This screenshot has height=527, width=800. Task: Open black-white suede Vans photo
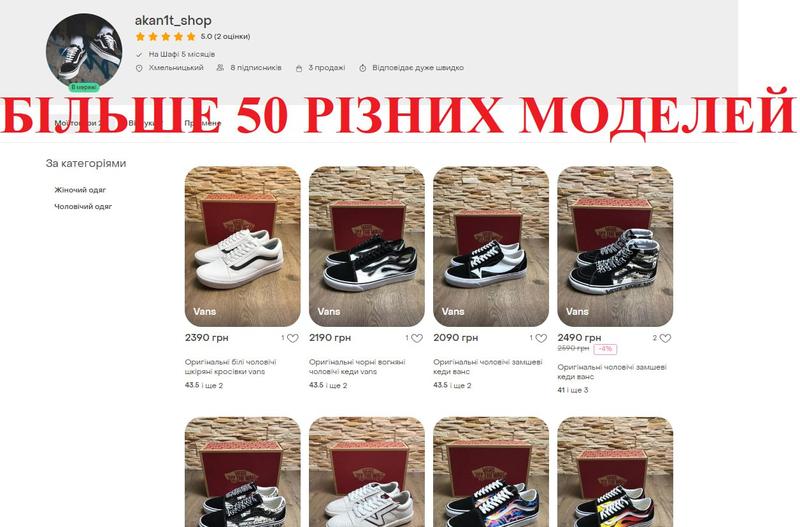click(x=491, y=246)
